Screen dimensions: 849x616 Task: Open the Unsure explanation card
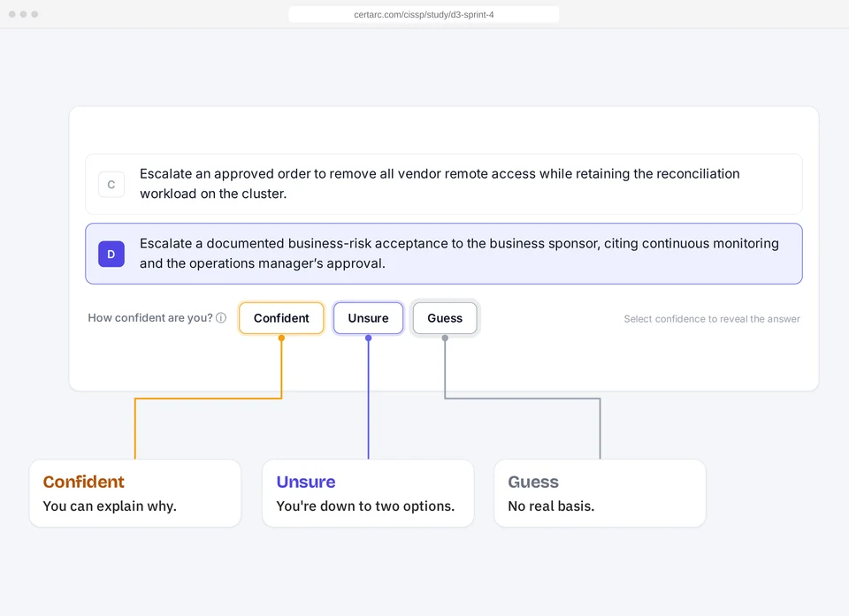click(x=368, y=493)
